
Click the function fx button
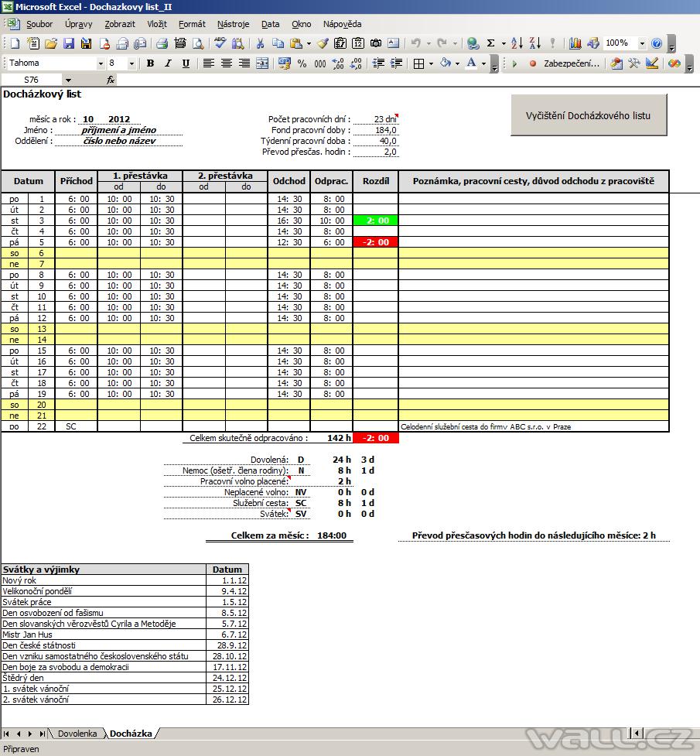click(111, 80)
